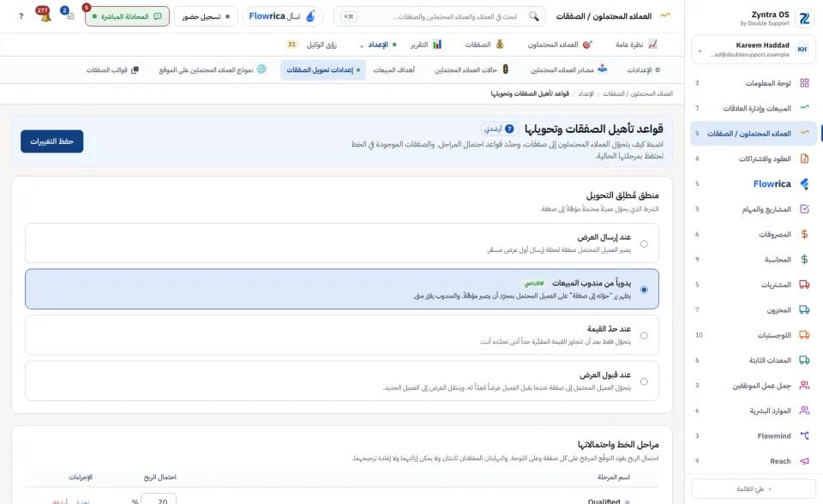The width and height of the screenshot is (823, 504).
Task: Click the Qualified win probability field showing 20
Action: click(159, 501)
